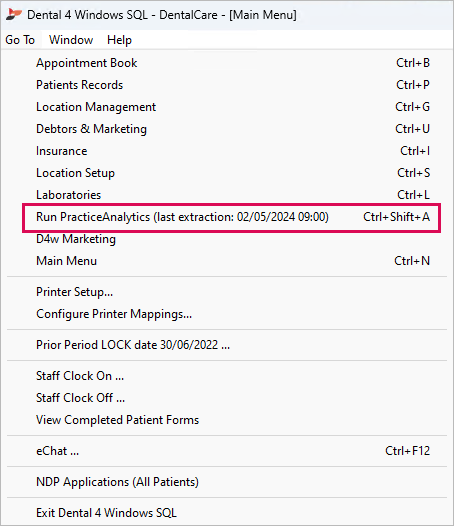Launch eChat ... from the menu
454x526 pixels.
pyautogui.click(x=227, y=451)
